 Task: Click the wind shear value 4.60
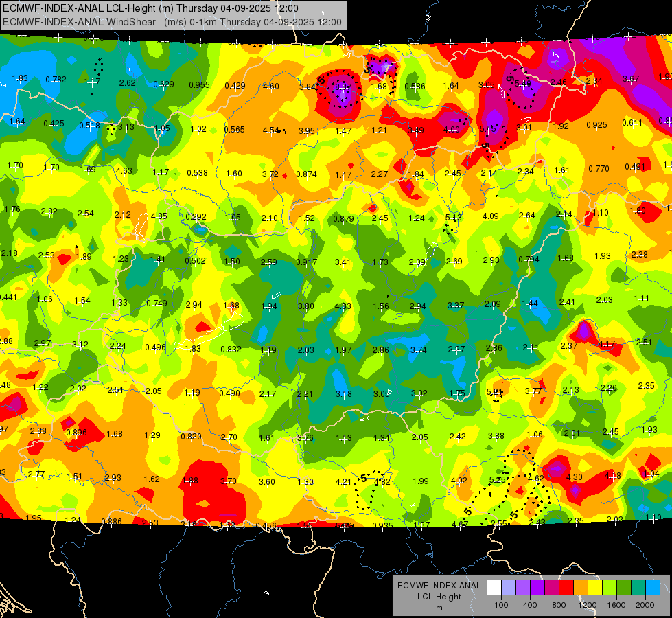click(271, 87)
